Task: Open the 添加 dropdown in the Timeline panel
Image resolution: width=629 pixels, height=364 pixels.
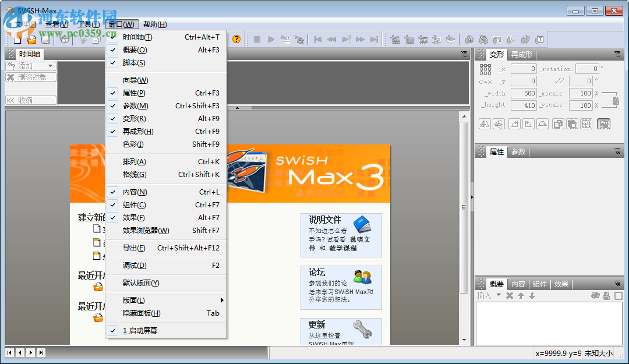Action: [x=30, y=66]
